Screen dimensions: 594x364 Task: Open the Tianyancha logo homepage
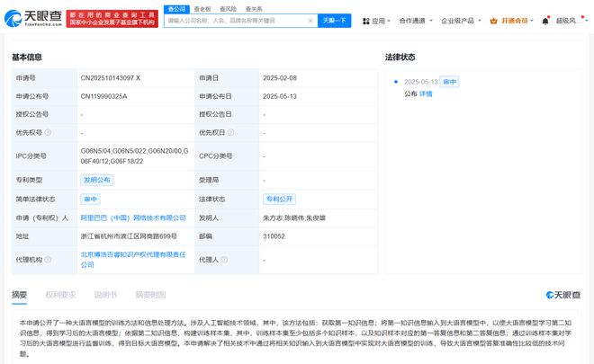tap(33, 18)
